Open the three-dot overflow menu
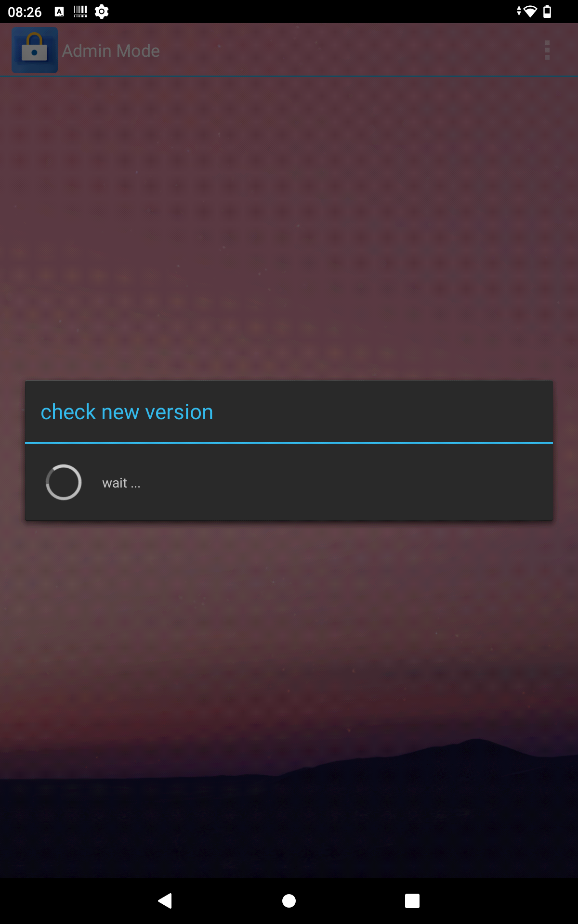The image size is (578, 924). pos(547,50)
